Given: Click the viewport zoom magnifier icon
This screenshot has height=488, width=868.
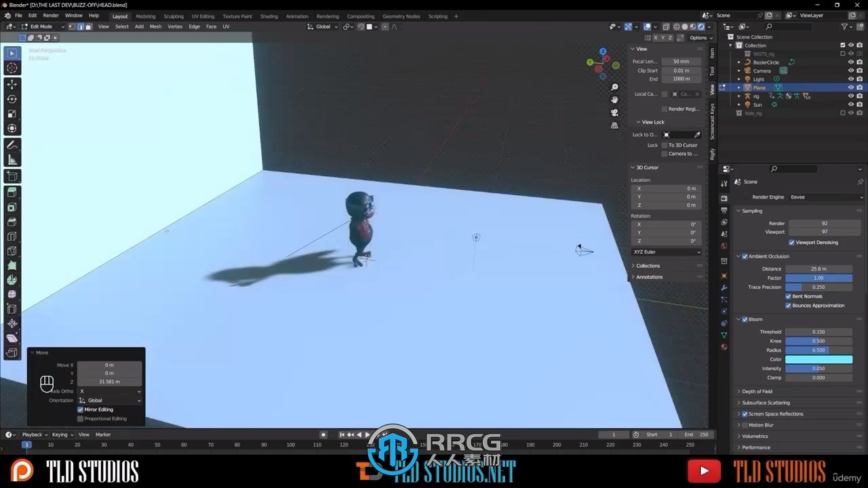Looking at the screenshot, I should [614, 87].
